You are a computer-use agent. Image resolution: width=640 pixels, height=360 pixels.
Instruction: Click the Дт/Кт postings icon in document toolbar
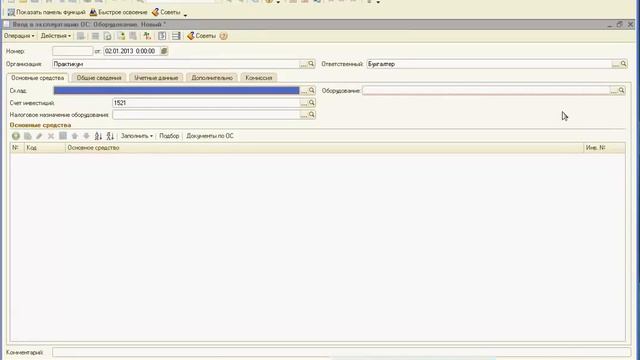(147, 36)
